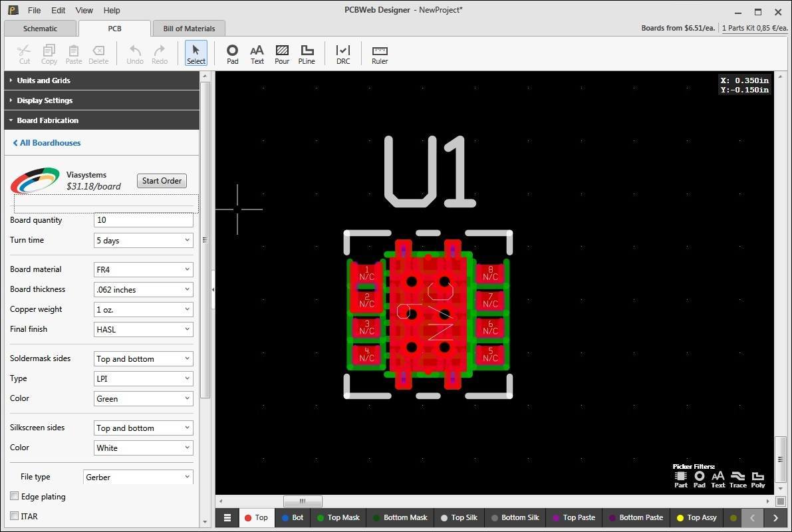
Task: Click the Start Order button
Action: pos(162,181)
